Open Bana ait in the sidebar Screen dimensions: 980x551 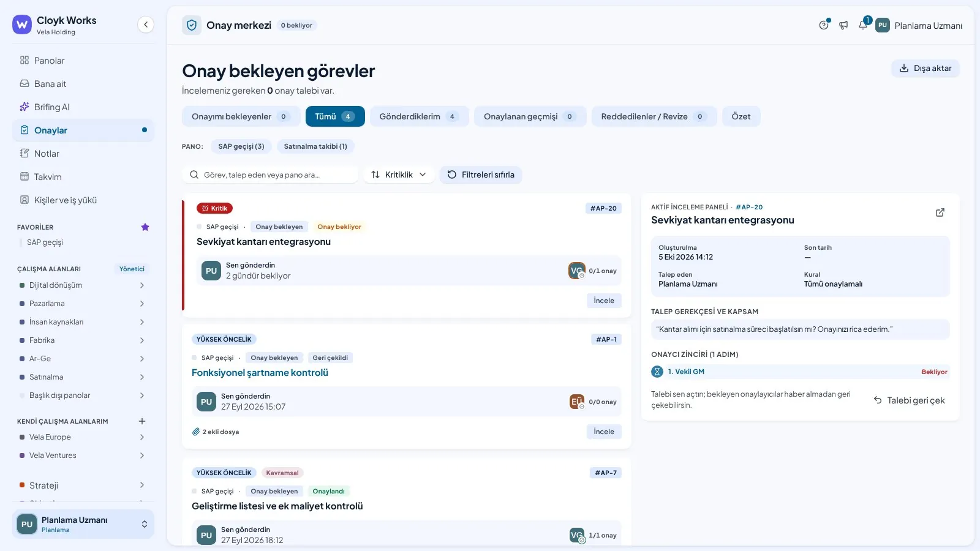click(83, 84)
